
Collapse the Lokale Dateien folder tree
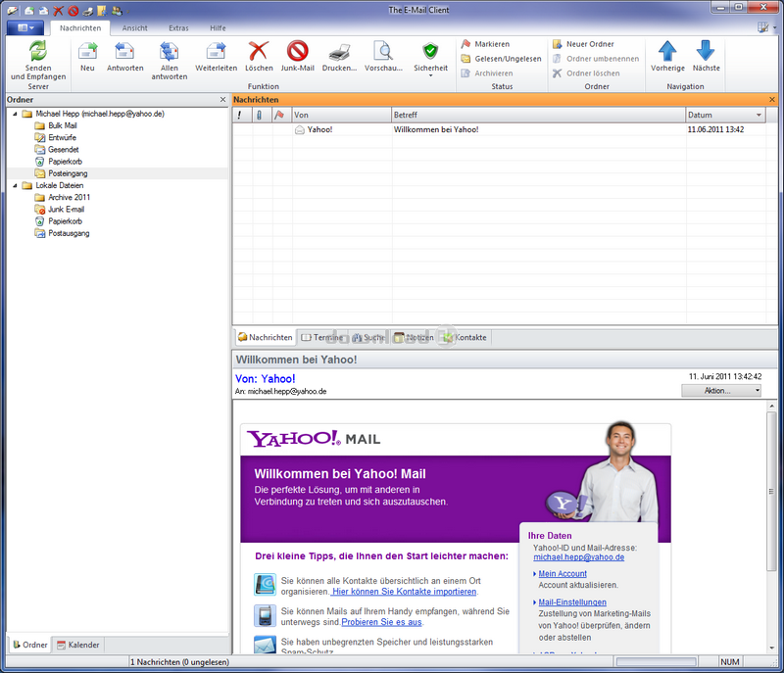[x=15, y=185]
